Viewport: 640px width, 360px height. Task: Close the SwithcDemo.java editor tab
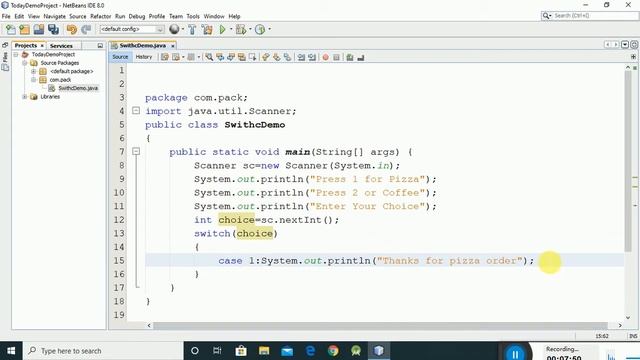tap(173, 46)
